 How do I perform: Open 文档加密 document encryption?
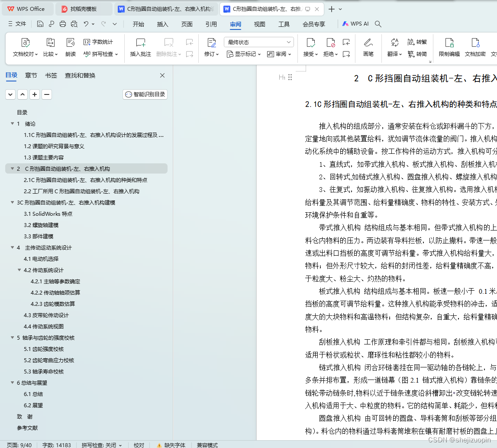tap(475, 47)
